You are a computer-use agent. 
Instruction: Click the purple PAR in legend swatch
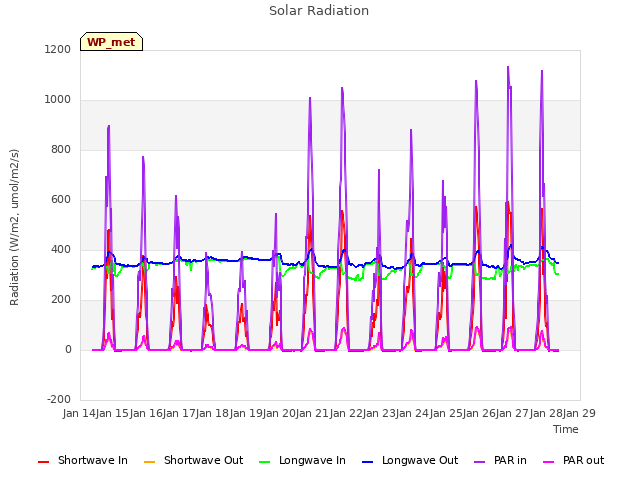pos(480,462)
